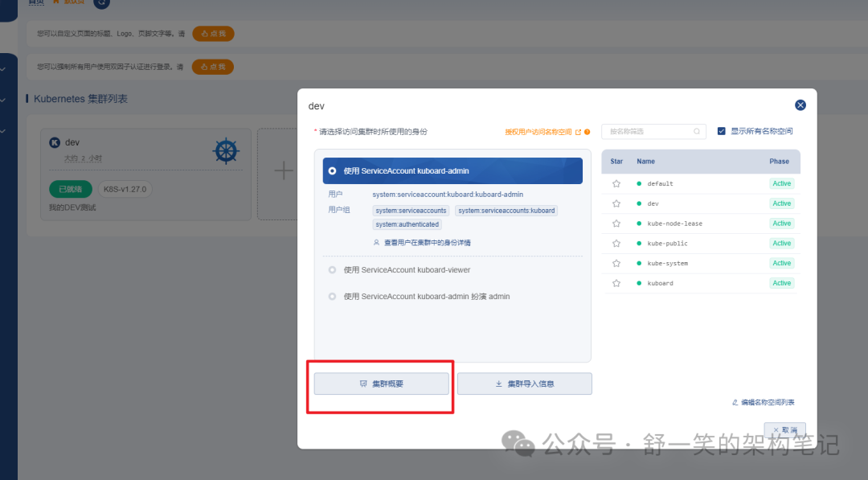Open the default namespace row
Viewport: 868px width, 480px height.
coord(701,184)
